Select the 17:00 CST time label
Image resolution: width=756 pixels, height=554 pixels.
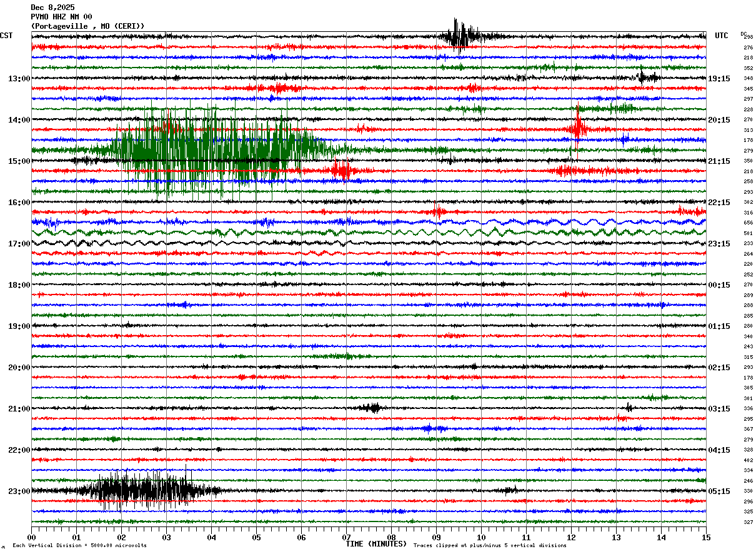coord(19,244)
